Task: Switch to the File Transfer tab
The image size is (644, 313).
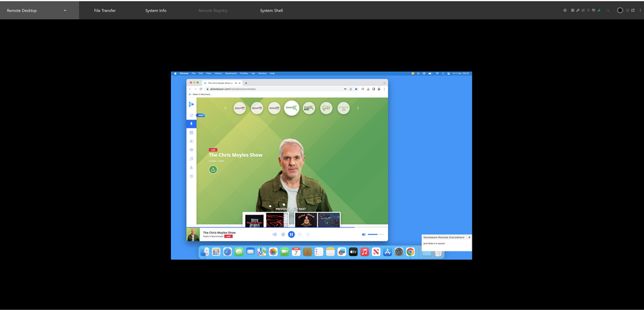Action: [x=105, y=10]
